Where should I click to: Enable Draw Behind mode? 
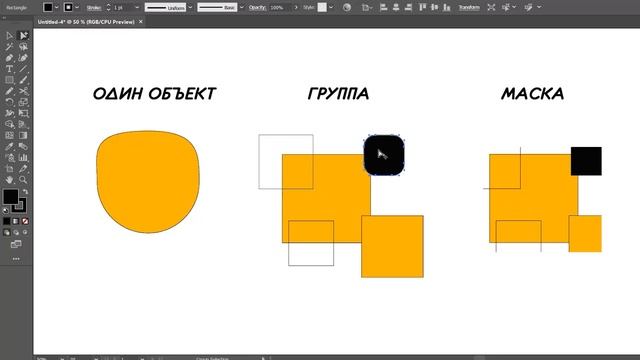16,232
